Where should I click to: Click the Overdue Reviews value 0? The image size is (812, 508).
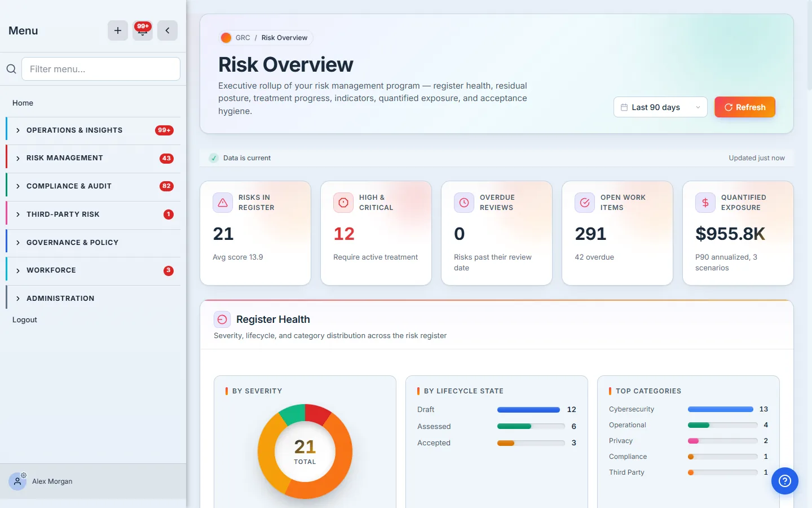[x=460, y=234]
